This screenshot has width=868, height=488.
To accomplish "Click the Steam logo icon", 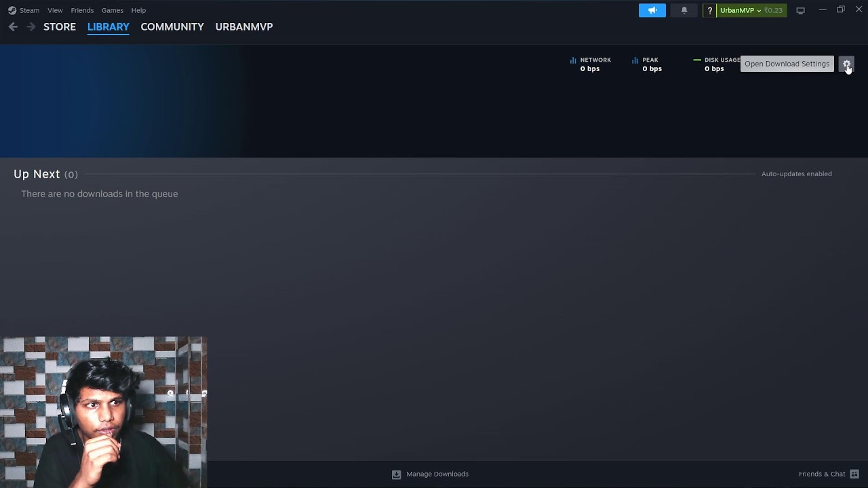I will (12, 10).
